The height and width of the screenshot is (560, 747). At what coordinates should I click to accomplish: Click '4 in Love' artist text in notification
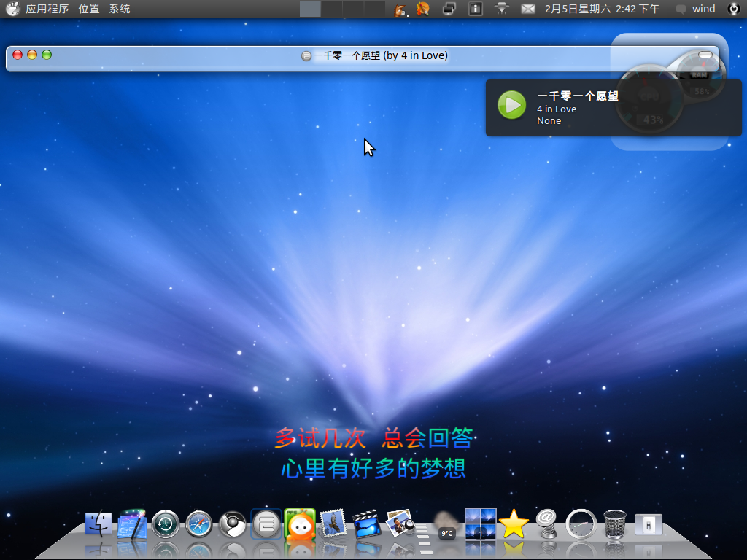(x=557, y=109)
